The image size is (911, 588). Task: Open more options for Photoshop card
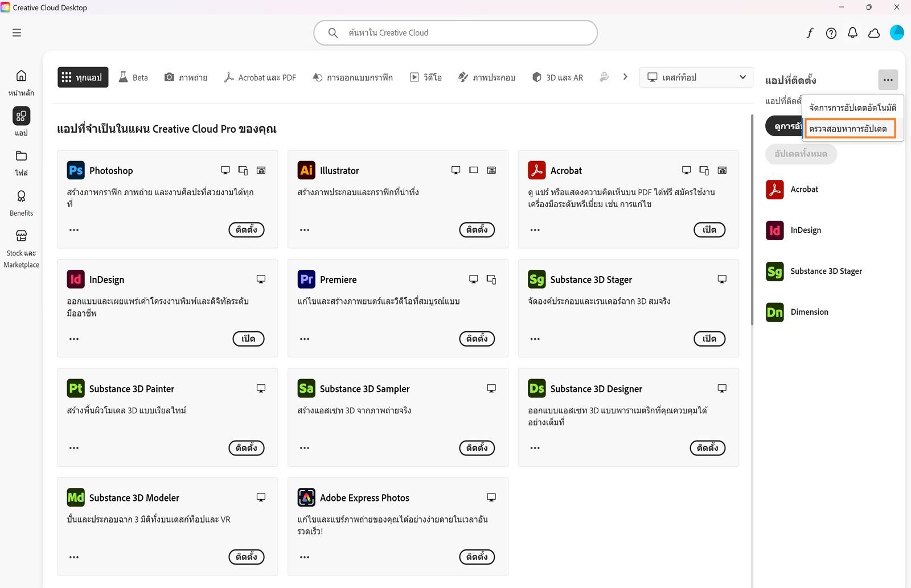pos(74,230)
